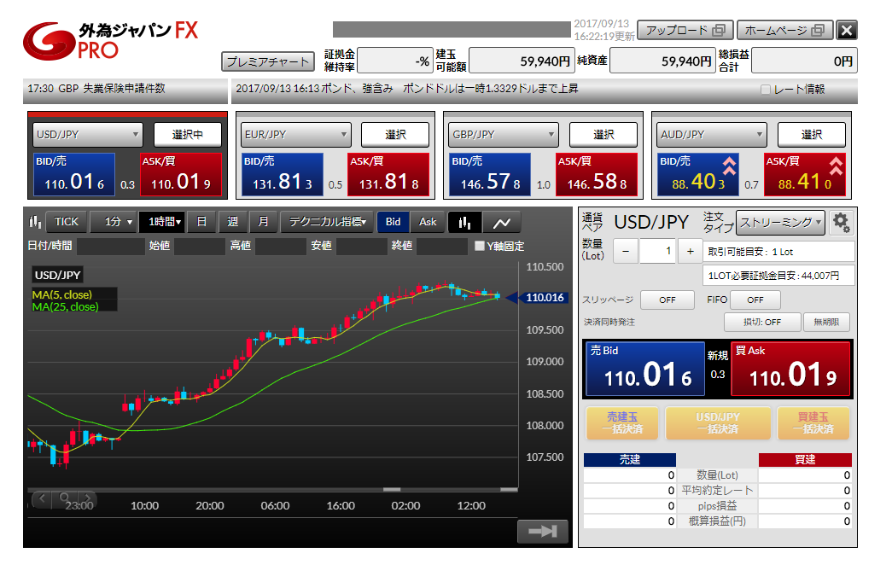Click AUD/JPY ASK/買 88.410 rate tile
The image size is (892, 588).
(804, 175)
